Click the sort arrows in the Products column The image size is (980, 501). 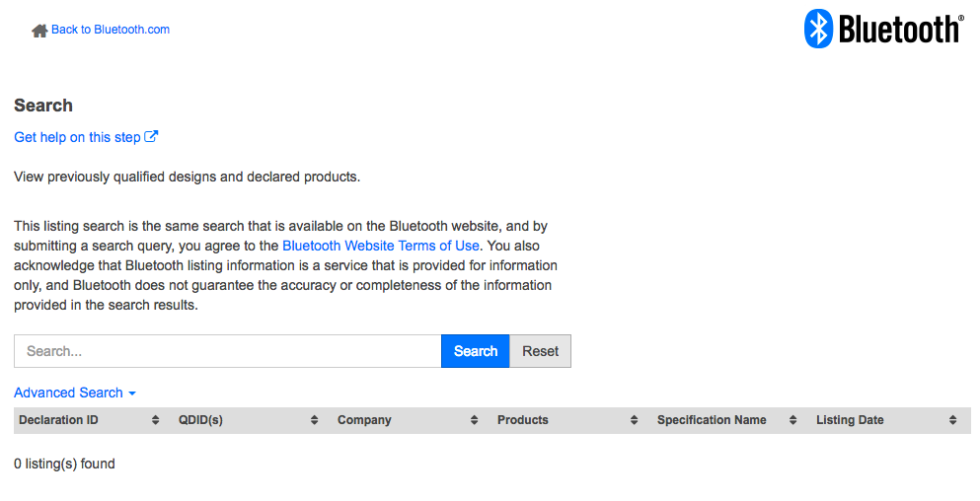(635, 420)
